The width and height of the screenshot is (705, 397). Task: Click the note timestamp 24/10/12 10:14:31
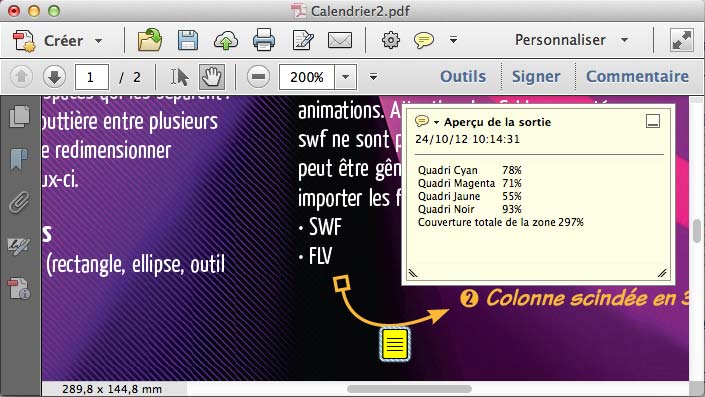tap(467, 139)
